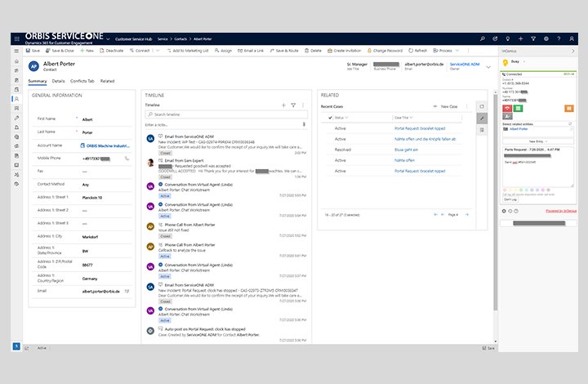
Task: Click the gray transfer call button
Action: tap(507, 116)
